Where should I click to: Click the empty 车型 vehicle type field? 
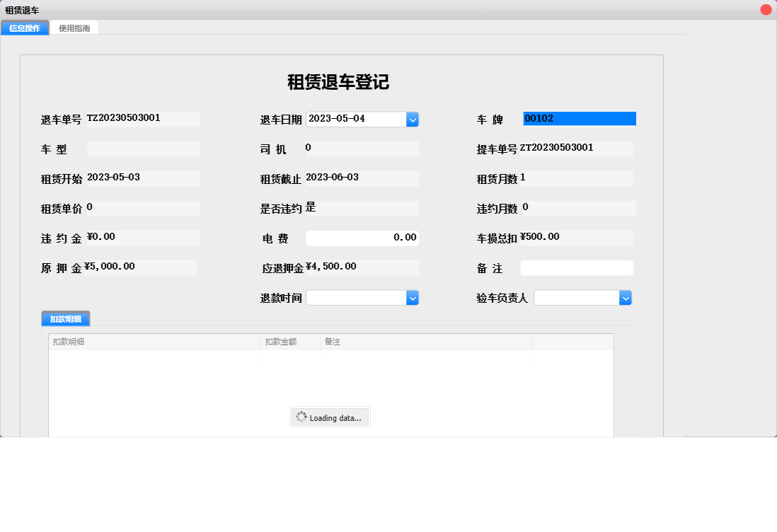tap(144, 149)
